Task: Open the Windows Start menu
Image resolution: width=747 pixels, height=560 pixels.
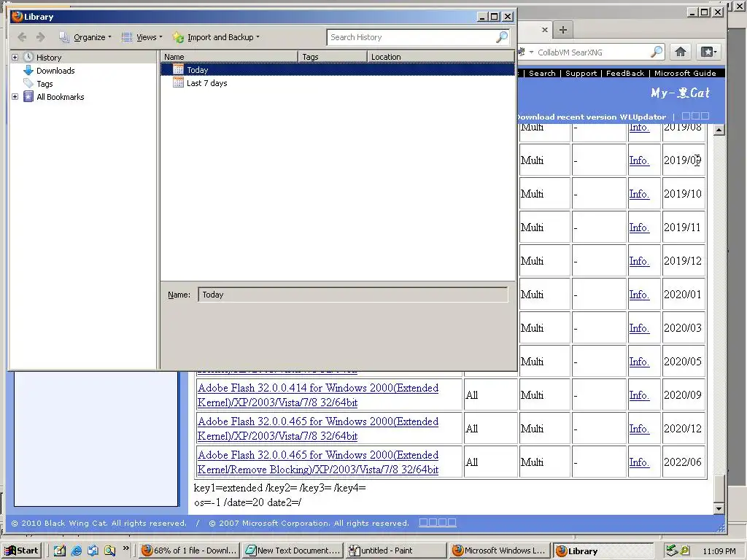Action: [21, 551]
